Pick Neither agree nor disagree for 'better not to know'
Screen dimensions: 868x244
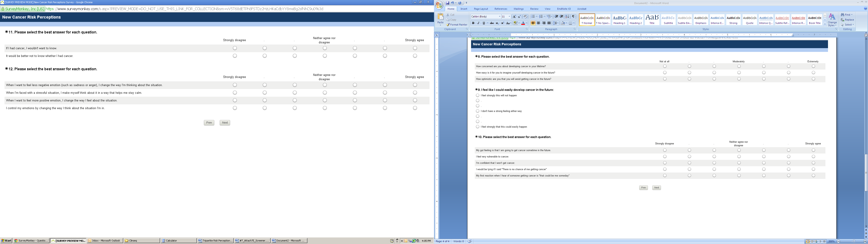coord(325,56)
